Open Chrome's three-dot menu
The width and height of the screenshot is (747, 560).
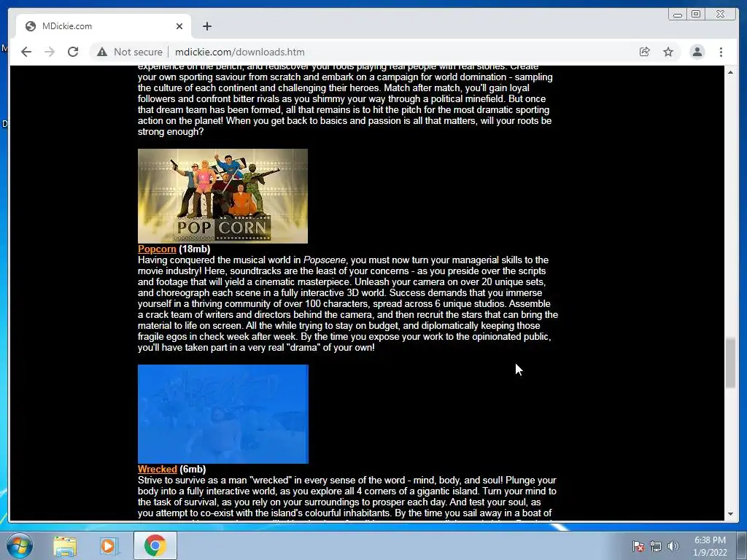click(721, 52)
